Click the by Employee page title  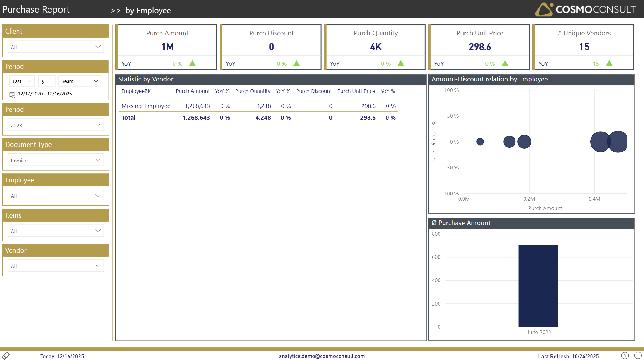[148, 10]
